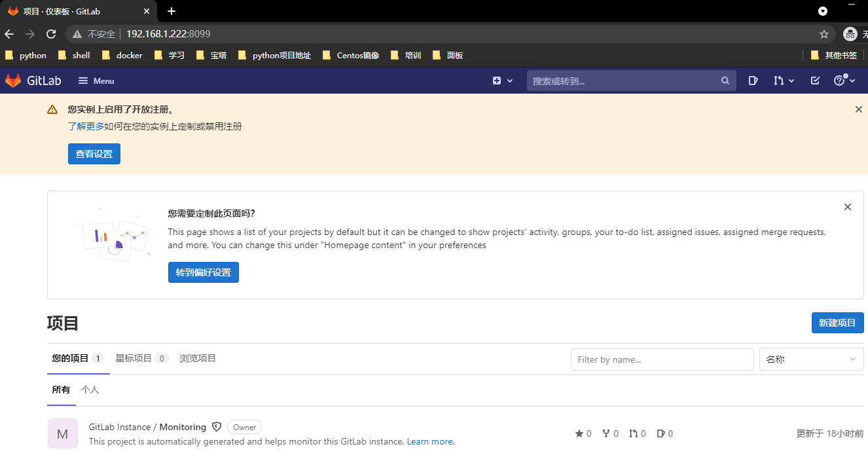This screenshot has width=868, height=474.
Task: Open the issues icon in top bar
Action: tap(753, 80)
